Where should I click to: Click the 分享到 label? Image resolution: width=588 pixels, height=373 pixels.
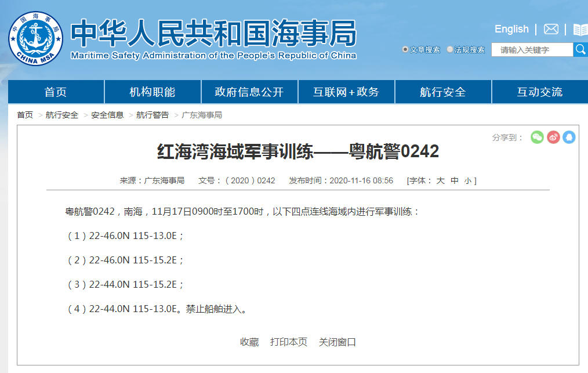[x=507, y=137]
